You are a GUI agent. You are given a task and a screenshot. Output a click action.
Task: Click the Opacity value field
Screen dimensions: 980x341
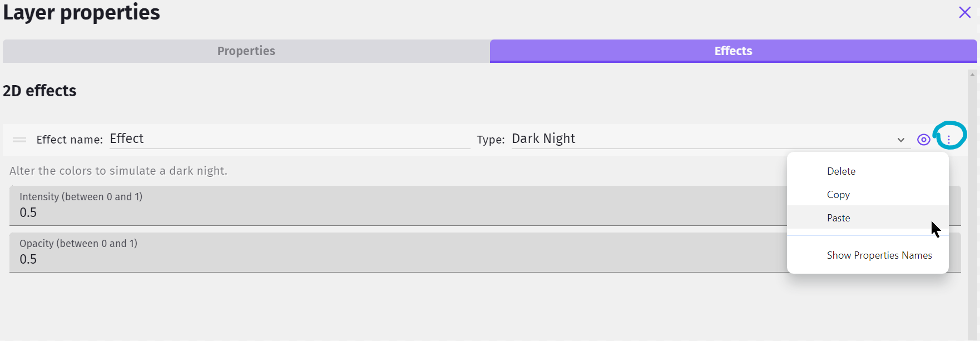coord(389,259)
